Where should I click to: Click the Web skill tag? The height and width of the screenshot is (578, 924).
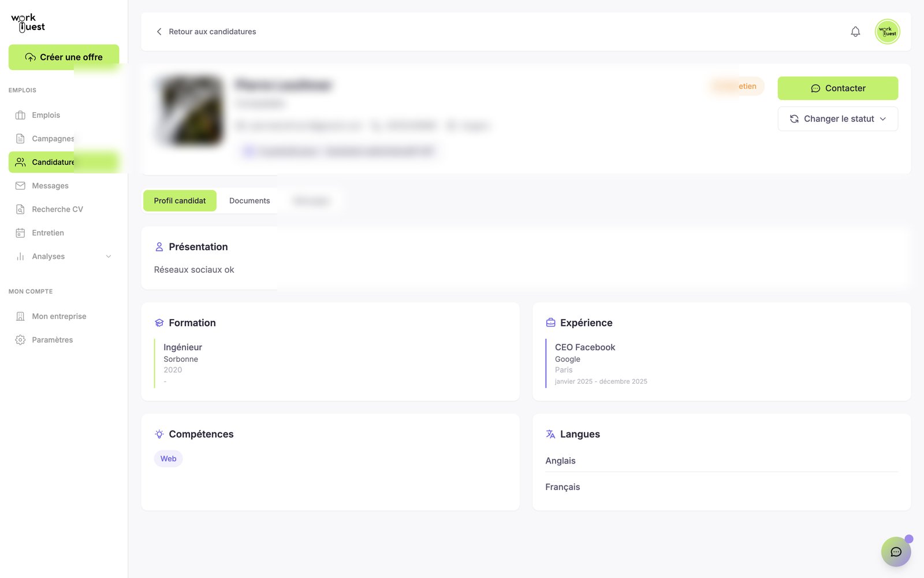(168, 458)
